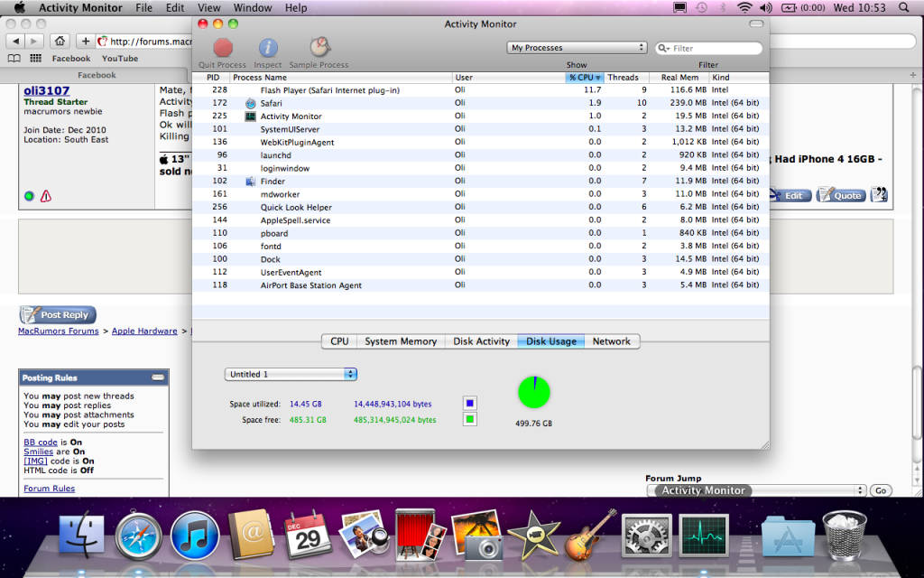Open the Inspect info icon

tap(268, 48)
